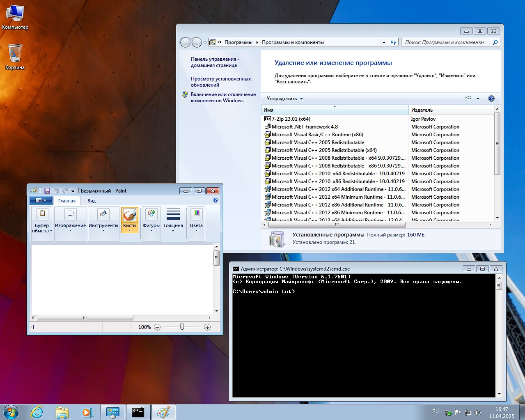The width and height of the screenshot is (525, 420).
Task: Click the refresh icon next to the address bar
Action: [x=393, y=42]
